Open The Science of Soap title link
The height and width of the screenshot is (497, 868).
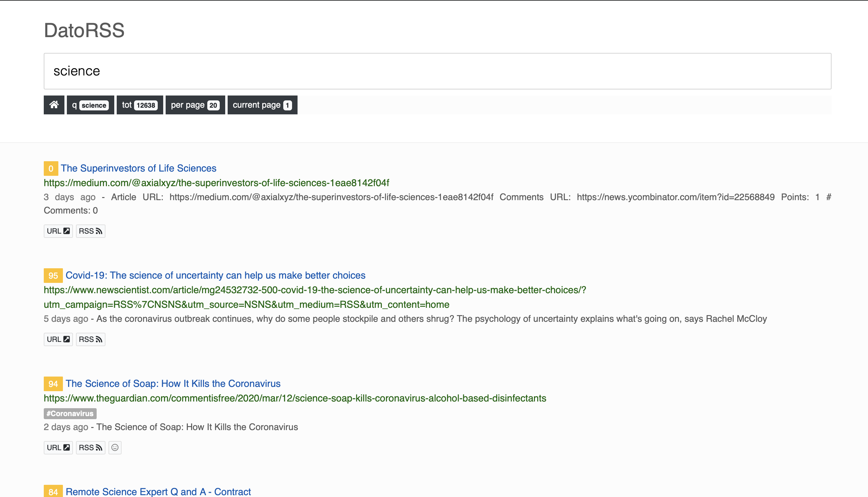[x=173, y=384]
